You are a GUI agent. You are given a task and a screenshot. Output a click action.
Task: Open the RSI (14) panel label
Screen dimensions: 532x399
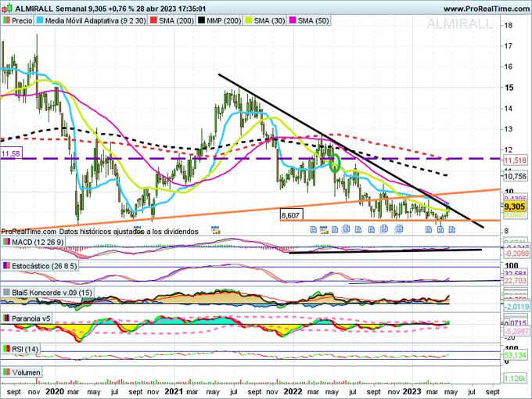click(25, 349)
